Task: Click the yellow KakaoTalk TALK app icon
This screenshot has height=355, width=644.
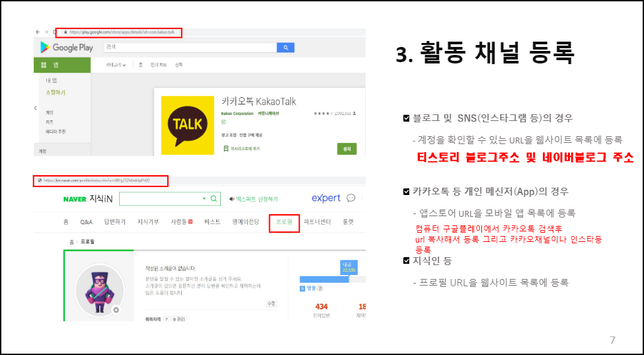Action: 188,126
